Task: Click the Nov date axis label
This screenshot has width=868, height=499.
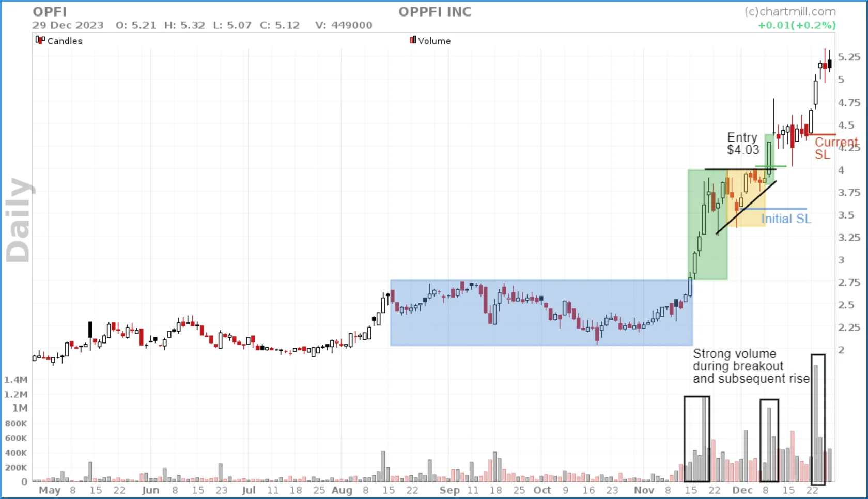Action: click(x=644, y=490)
